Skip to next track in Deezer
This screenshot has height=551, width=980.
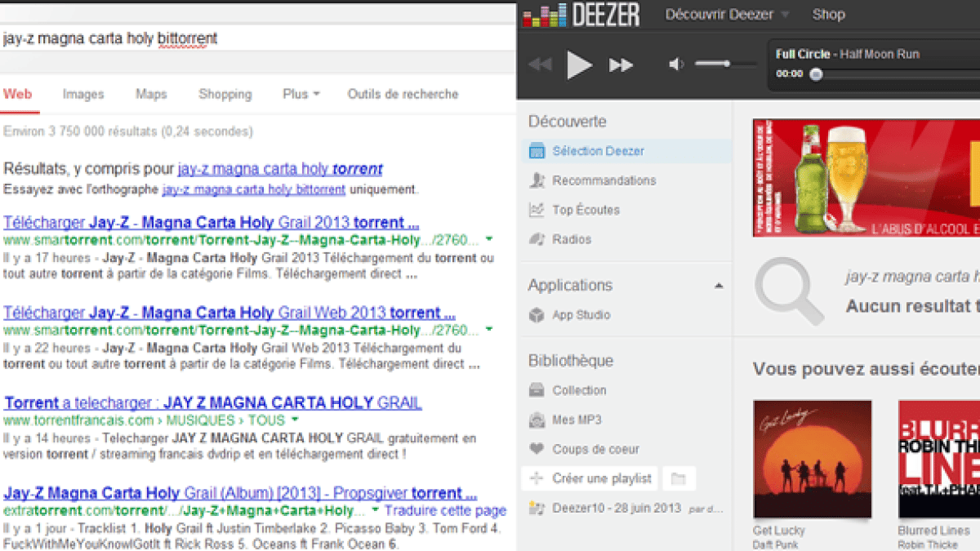coord(621,64)
